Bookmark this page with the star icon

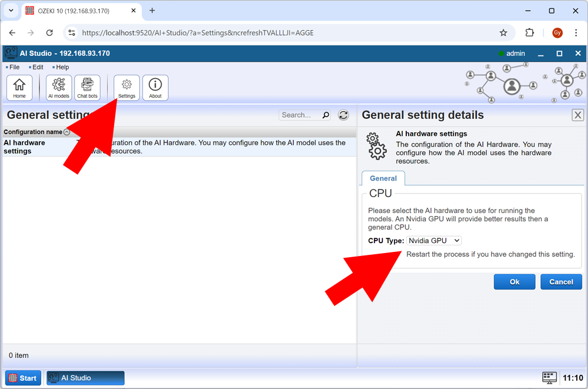click(503, 33)
